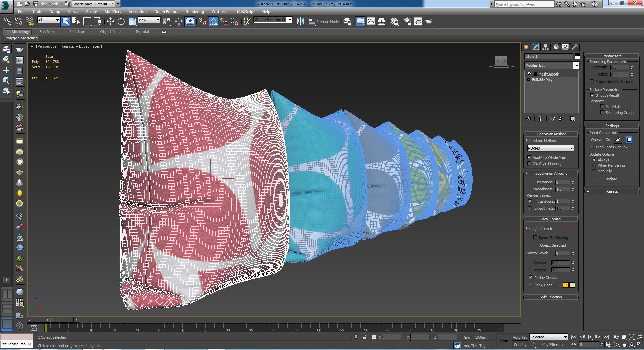Open the Graph Editors menu
The image size is (644, 350).
tap(166, 12)
